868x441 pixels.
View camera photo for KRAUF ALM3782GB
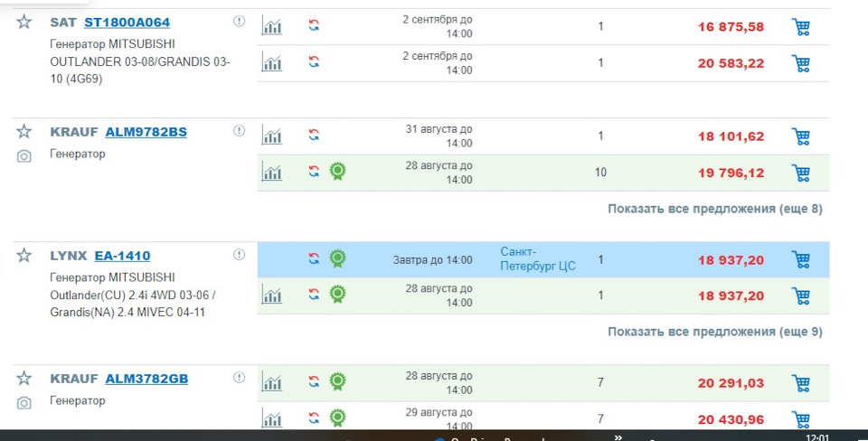tap(24, 403)
